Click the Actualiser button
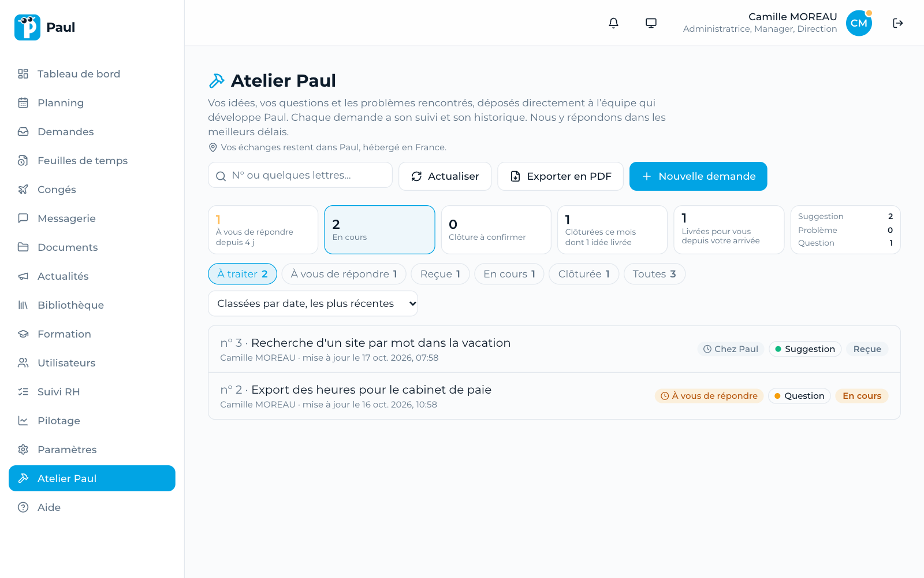Image resolution: width=924 pixels, height=578 pixels. tap(445, 176)
